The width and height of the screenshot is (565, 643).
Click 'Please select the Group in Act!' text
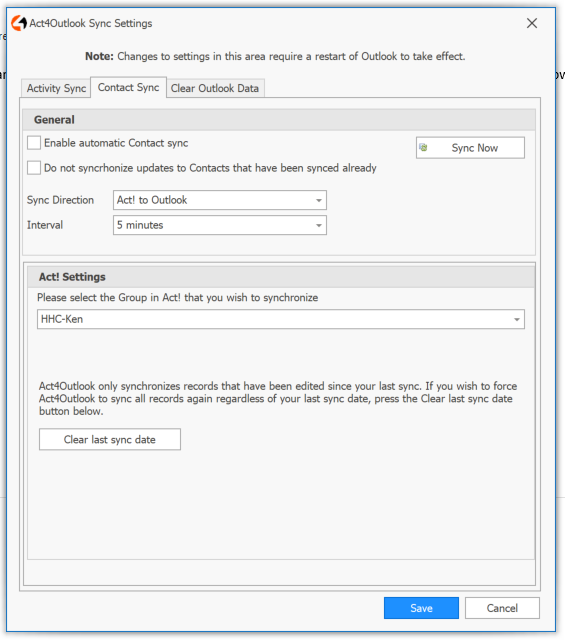point(178,298)
